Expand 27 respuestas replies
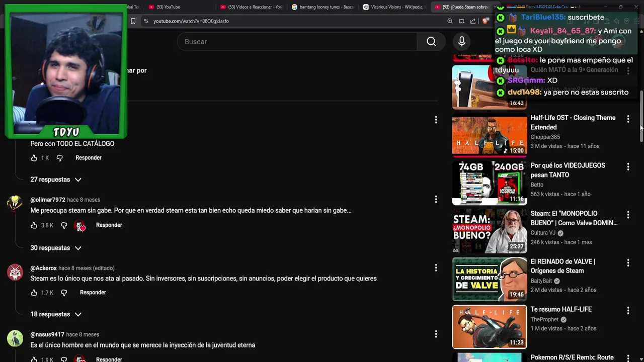This screenshot has height=362, width=644. [56, 179]
